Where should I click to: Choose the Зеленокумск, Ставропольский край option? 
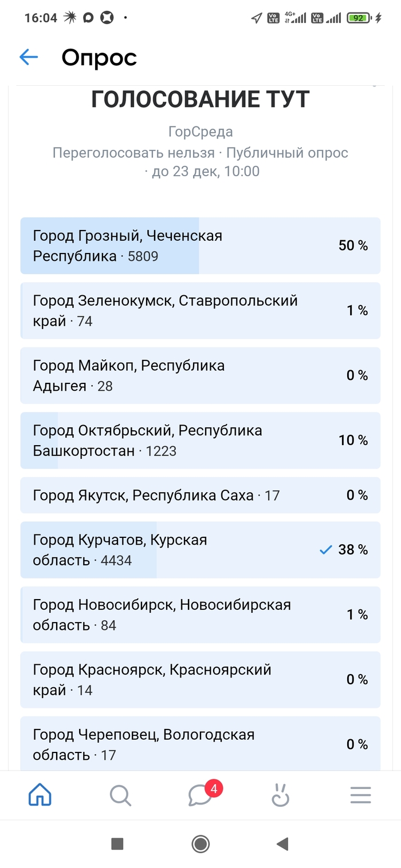200,311
